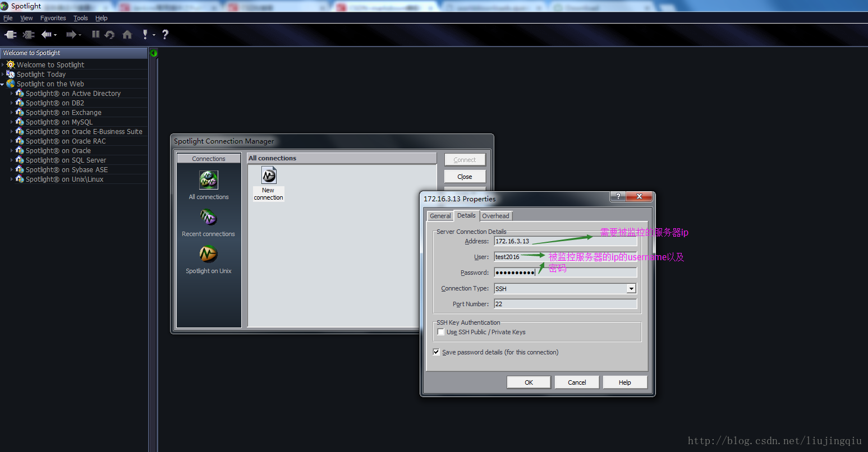Select the All connections icon

[209, 180]
